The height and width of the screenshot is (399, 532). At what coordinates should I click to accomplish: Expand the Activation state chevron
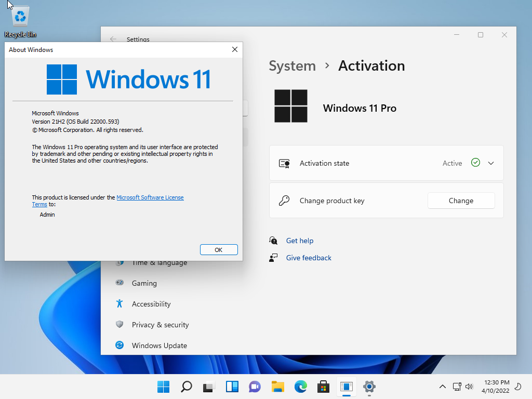coord(491,163)
